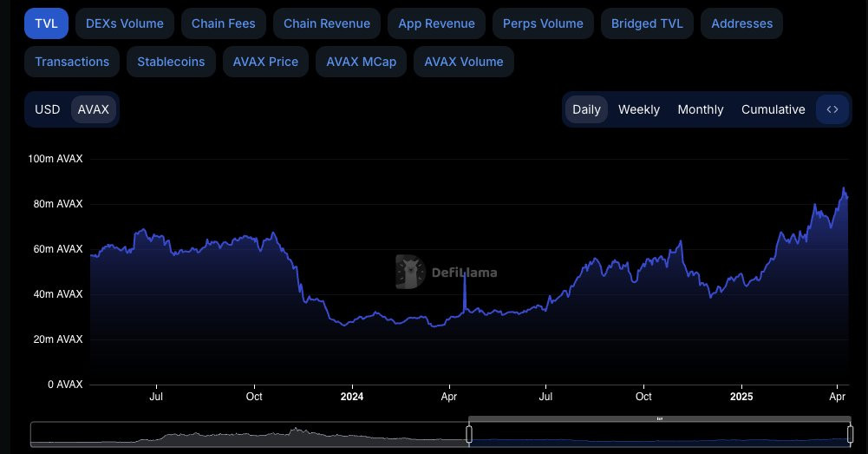Click the left handle of range slider
Viewport: 868px width, 454px height.
pyautogui.click(x=469, y=434)
